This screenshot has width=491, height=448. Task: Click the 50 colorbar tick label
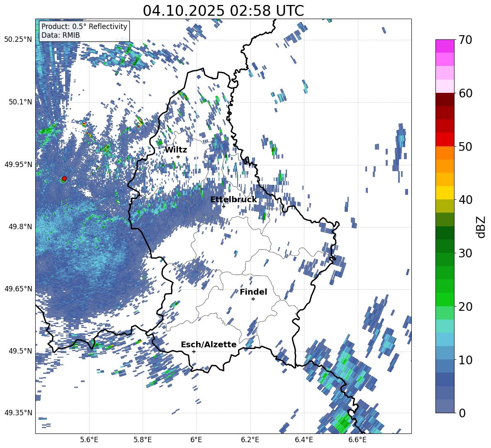pyautogui.click(x=465, y=147)
